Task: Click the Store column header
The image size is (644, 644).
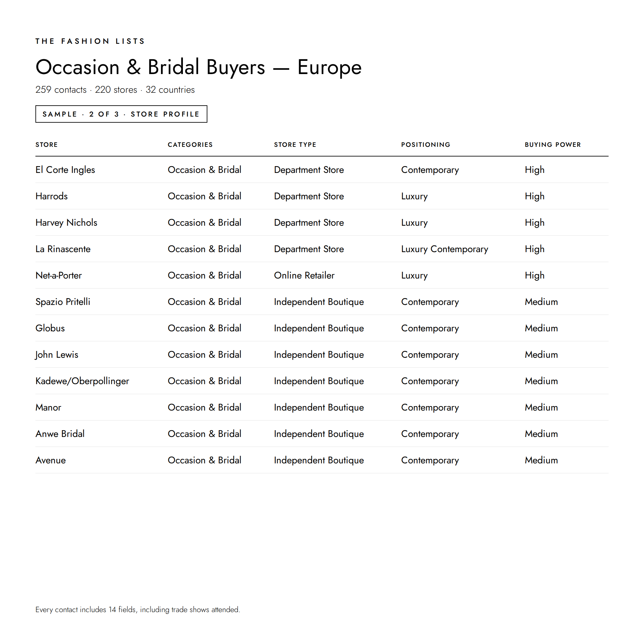Action: tap(47, 145)
